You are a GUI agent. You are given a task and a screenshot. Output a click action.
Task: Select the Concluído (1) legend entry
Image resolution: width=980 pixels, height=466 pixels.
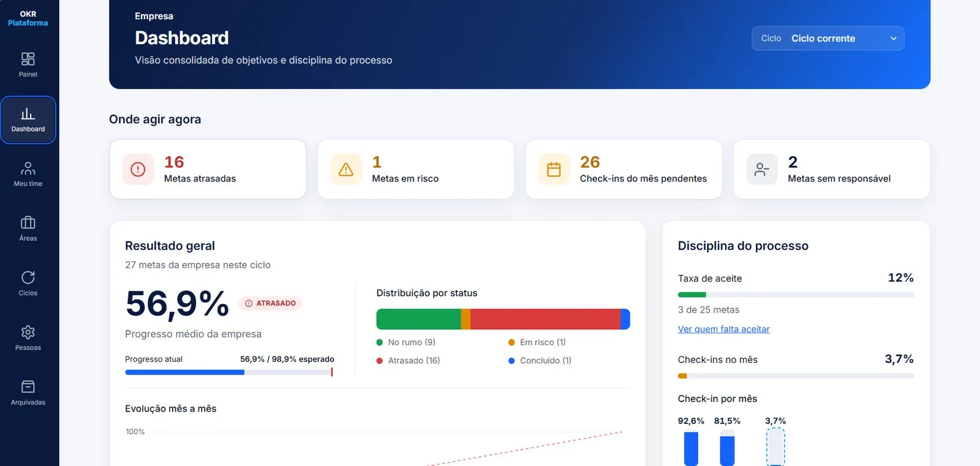[x=540, y=361]
